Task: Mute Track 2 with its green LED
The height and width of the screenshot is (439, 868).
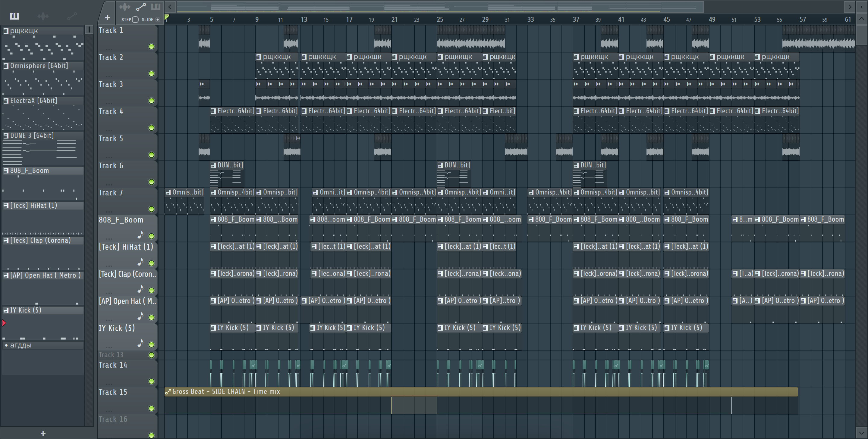Action: click(151, 73)
